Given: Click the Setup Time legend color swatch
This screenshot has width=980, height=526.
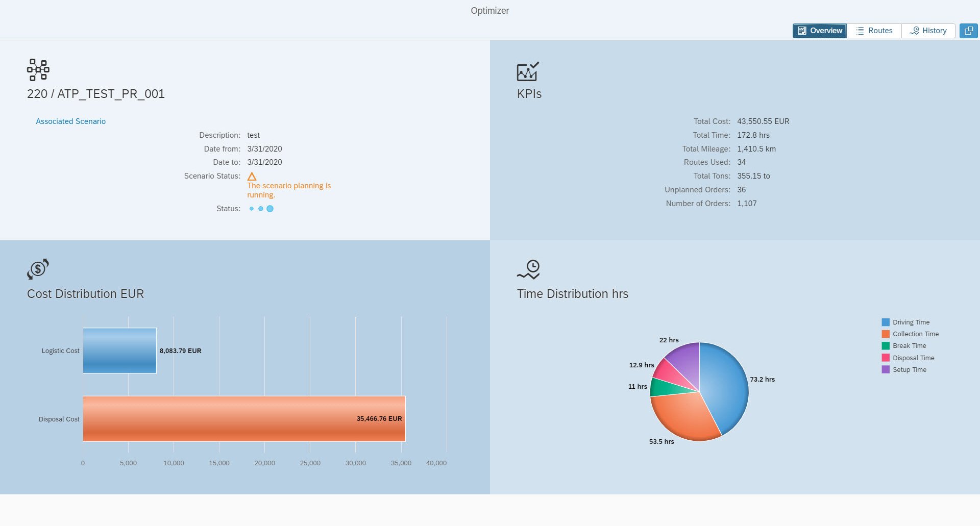Looking at the screenshot, I should [x=886, y=370].
